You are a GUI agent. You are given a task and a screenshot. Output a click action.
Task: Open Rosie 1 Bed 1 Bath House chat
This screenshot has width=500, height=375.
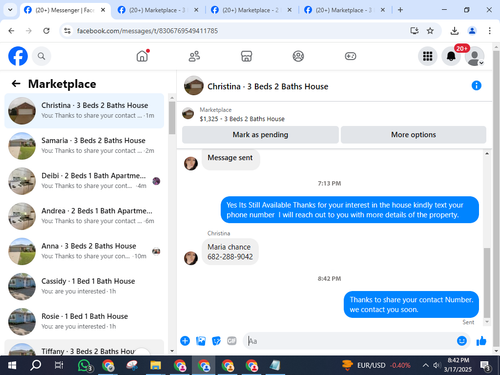(x=84, y=322)
